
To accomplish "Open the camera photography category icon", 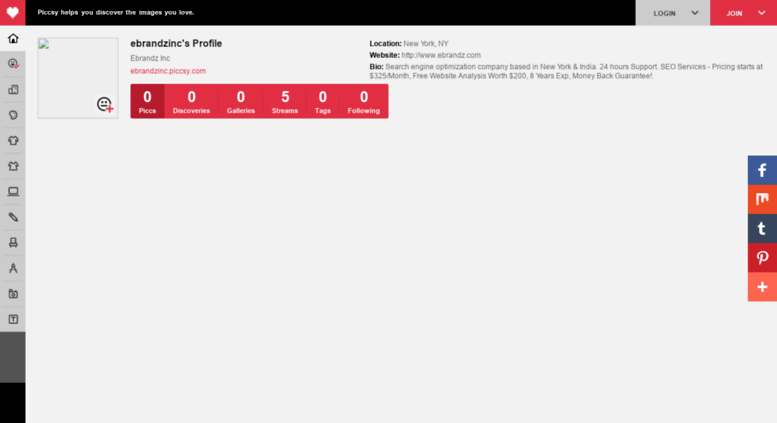I will 13,294.
